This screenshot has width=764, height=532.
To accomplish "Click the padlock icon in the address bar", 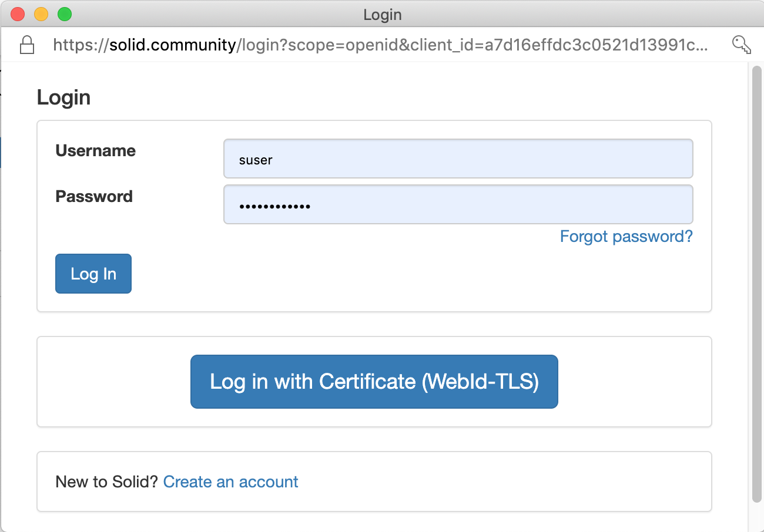I will click(26, 45).
